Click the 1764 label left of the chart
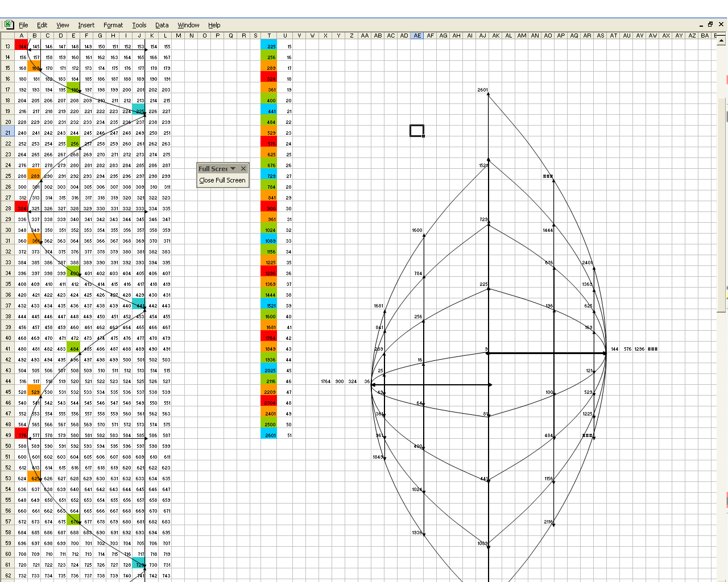The width and height of the screenshot is (728, 582). point(325,381)
